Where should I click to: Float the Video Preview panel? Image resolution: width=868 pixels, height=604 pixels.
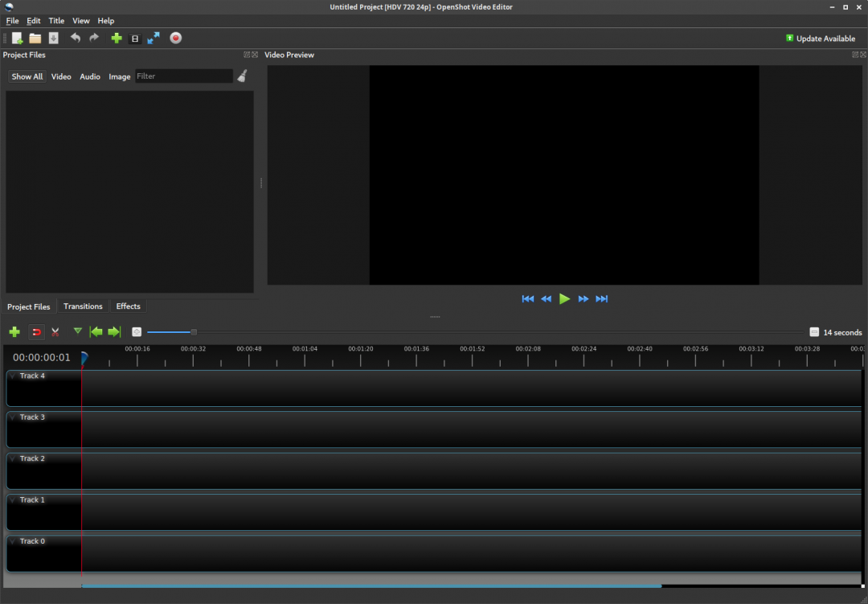click(x=855, y=55)
